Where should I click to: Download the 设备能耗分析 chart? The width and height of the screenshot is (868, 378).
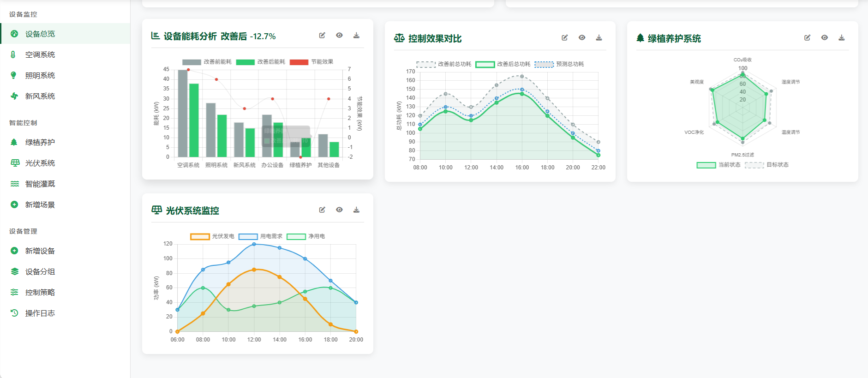coord(356,36)
